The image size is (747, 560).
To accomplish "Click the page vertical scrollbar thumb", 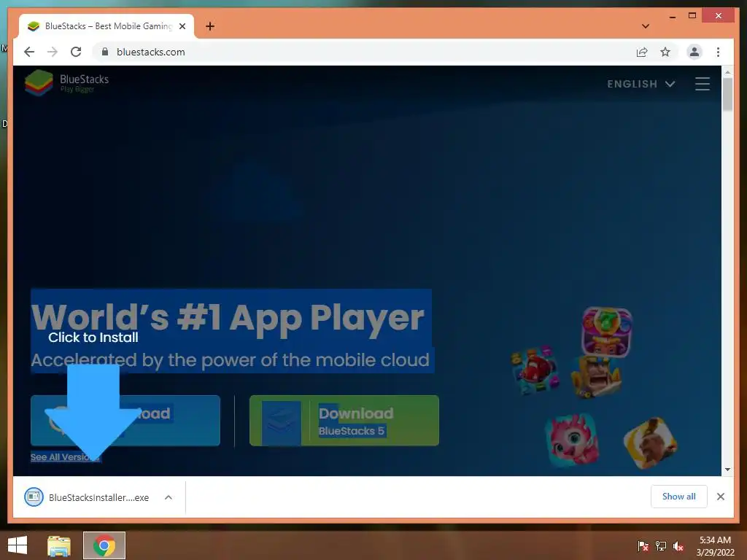I will (x=727, y=95).
